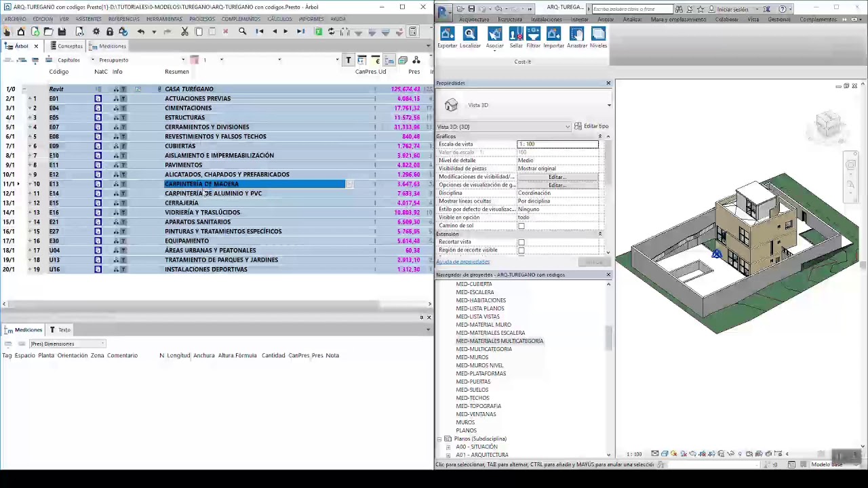Click the Escala de vista 1:100 field

[x=558, y=144]
